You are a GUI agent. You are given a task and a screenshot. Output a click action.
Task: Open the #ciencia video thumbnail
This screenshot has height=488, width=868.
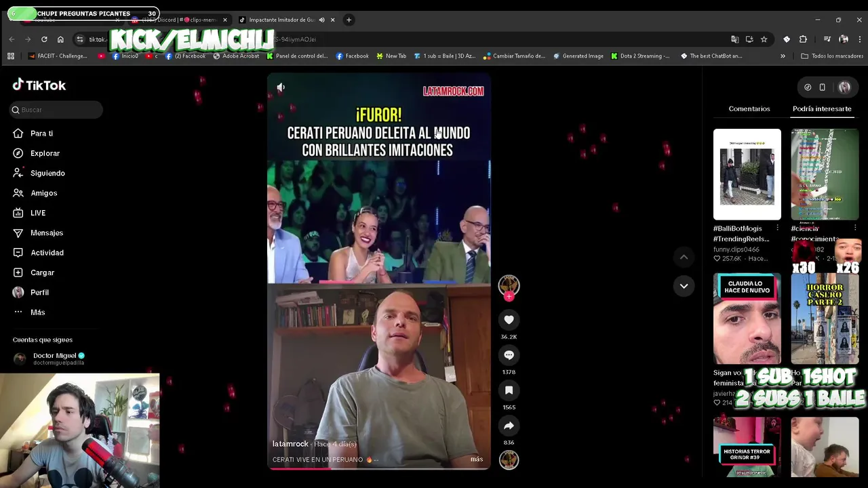click(x=825, y=175)
